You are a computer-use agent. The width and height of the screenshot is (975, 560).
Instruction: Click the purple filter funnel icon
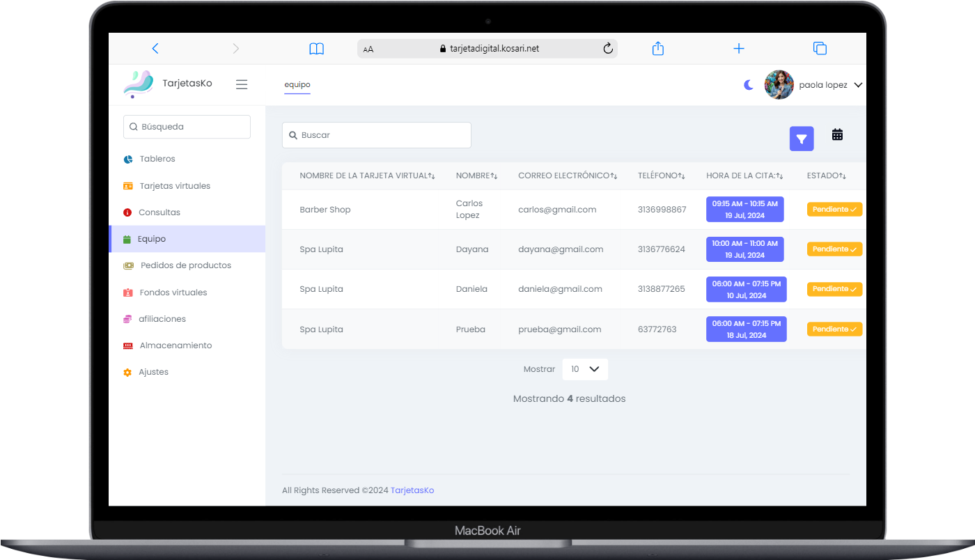(x=801, y=139)
